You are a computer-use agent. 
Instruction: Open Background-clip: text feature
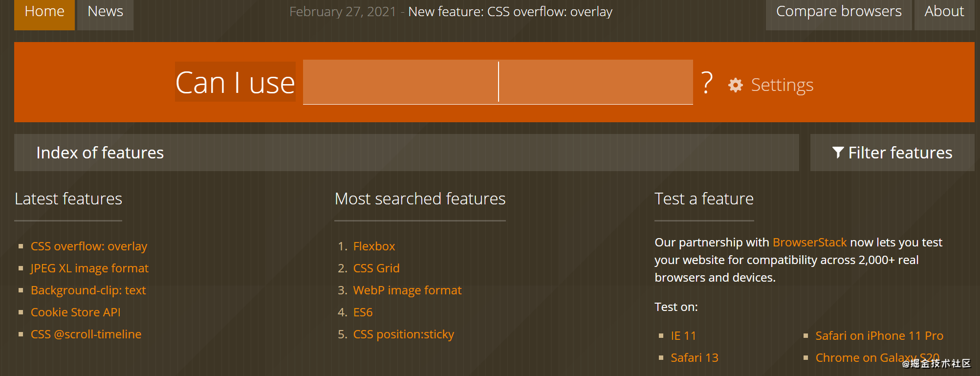tap(88, 290)
